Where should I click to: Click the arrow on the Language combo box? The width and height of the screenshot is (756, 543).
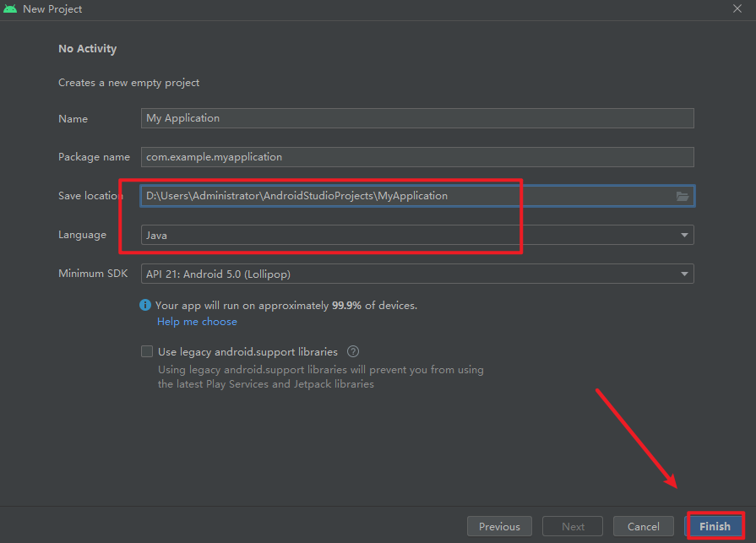point(684,235)
